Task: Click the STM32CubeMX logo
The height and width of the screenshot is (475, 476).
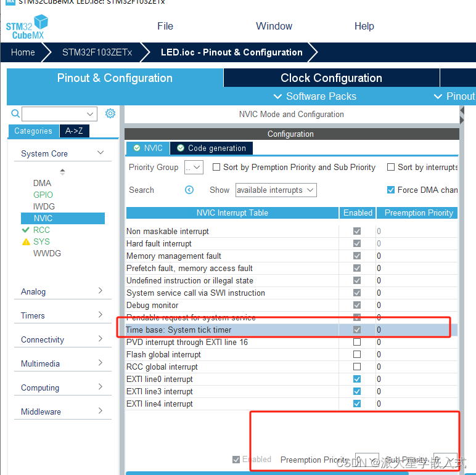Action: click(27, 26)
